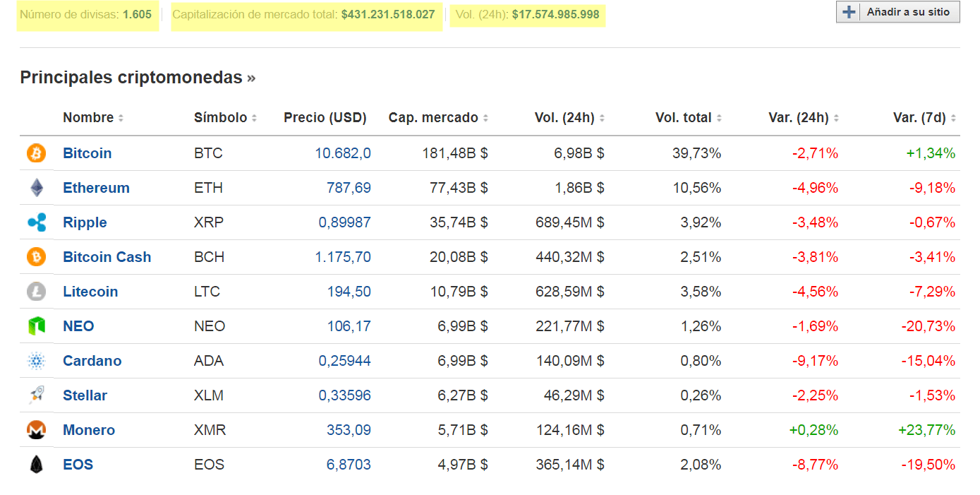The width and height of the screenshot is (980, 495).
Task: Open the Bitcoin Cash name link
Action: click(107, 257)
